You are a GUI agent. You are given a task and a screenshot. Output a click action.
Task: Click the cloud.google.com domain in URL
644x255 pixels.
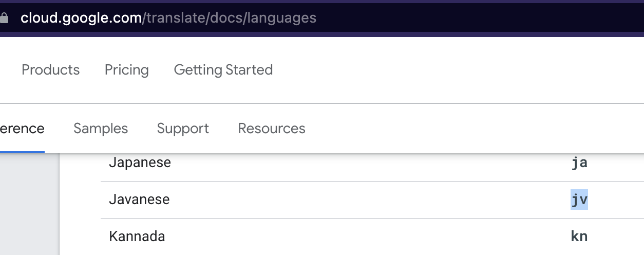81,19
